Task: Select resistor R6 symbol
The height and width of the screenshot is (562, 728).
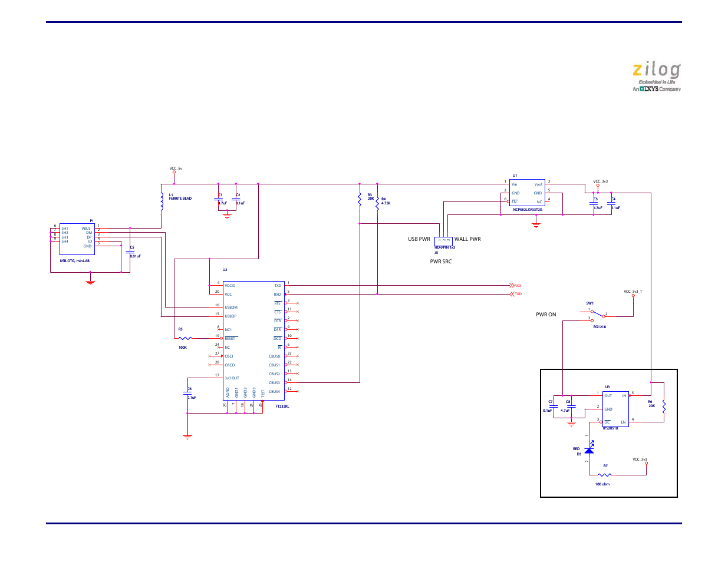Action: 664,406
